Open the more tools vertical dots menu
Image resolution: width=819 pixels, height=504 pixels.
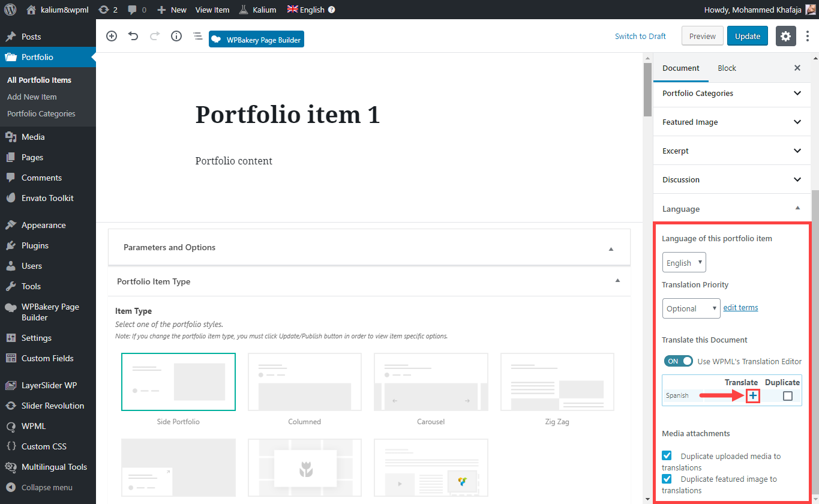(x=808, y=36)
